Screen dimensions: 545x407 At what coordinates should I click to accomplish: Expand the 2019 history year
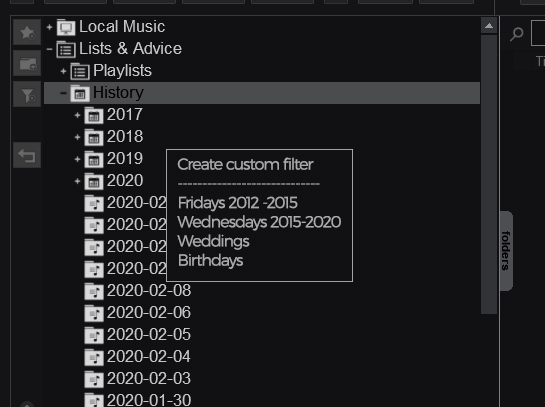tap(77, 159)
